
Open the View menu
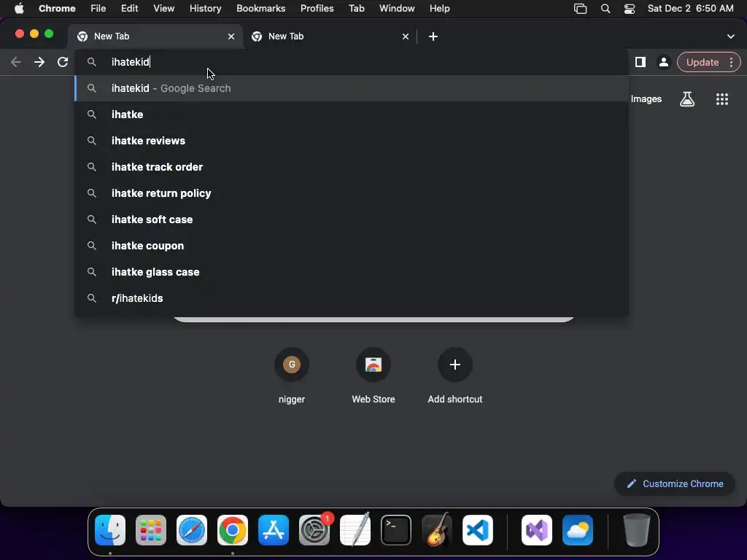(x=163, y=9)
